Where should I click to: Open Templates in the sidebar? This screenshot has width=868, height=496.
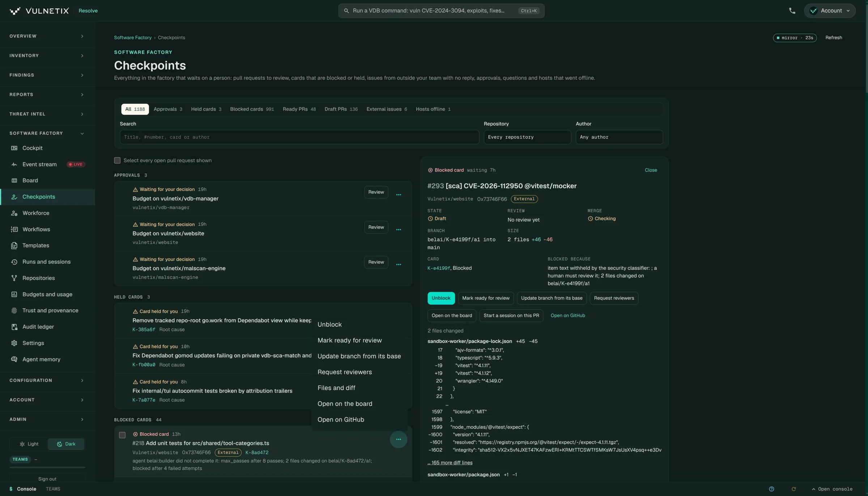[47, 246]
